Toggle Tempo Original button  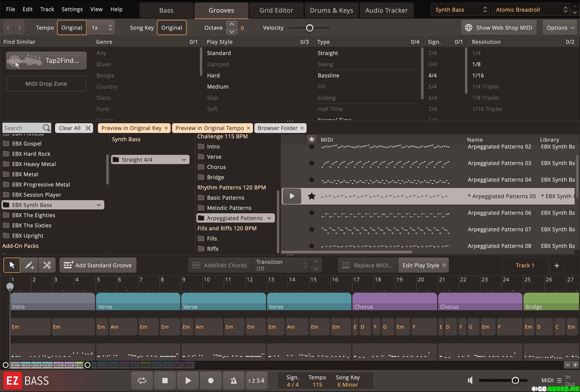pos(72,28)
